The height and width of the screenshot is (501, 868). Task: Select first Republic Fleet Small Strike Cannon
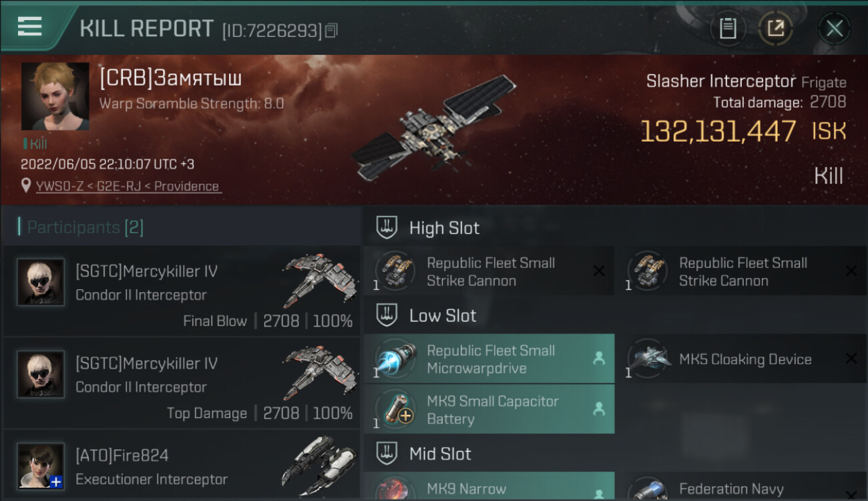(x=489, y=271)
